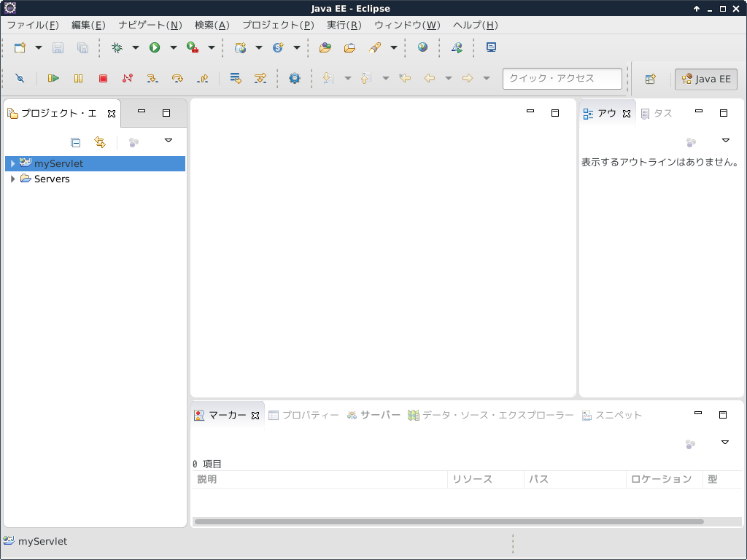This screenshot has height=560, width=747.
Task: Open the ヘルプ(H) menu
Action: pos(476,26)
